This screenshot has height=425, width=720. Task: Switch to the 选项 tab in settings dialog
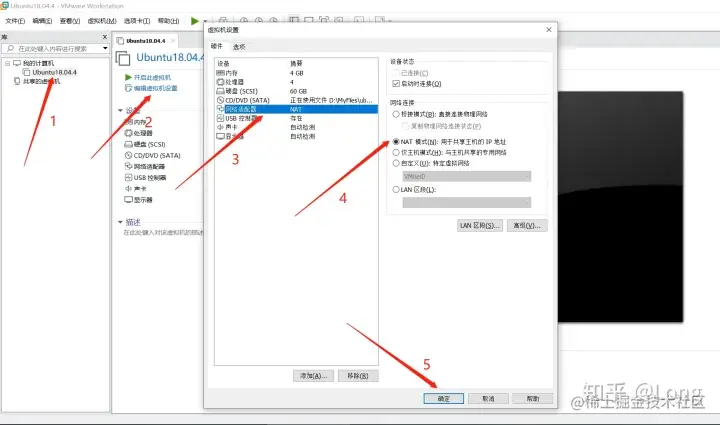[x=239, y=47]
